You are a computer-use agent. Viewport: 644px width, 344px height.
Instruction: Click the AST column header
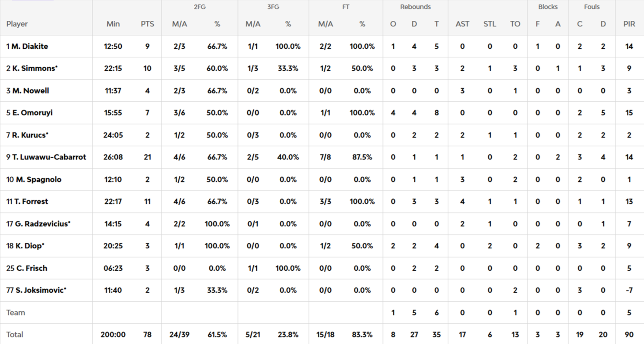pos(462,24)
